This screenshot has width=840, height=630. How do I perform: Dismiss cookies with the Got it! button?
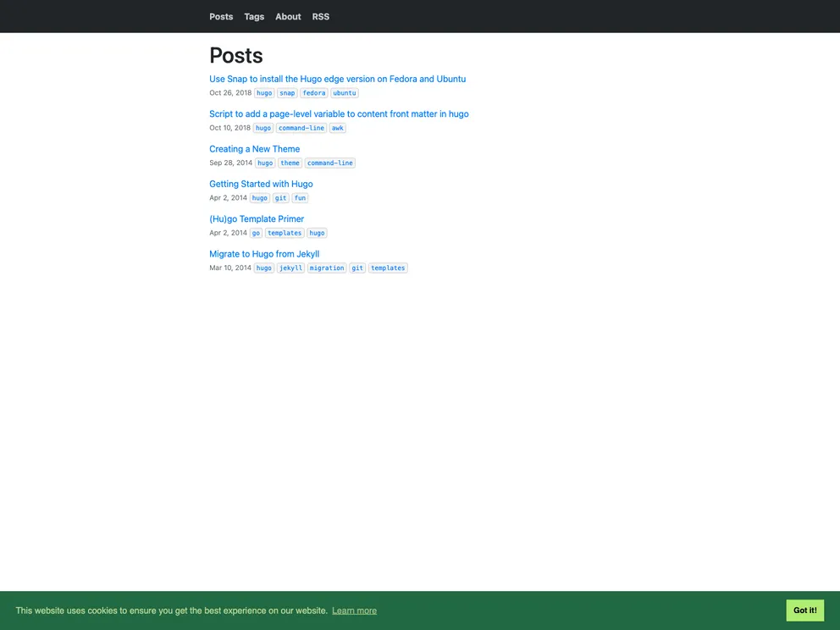804,610
